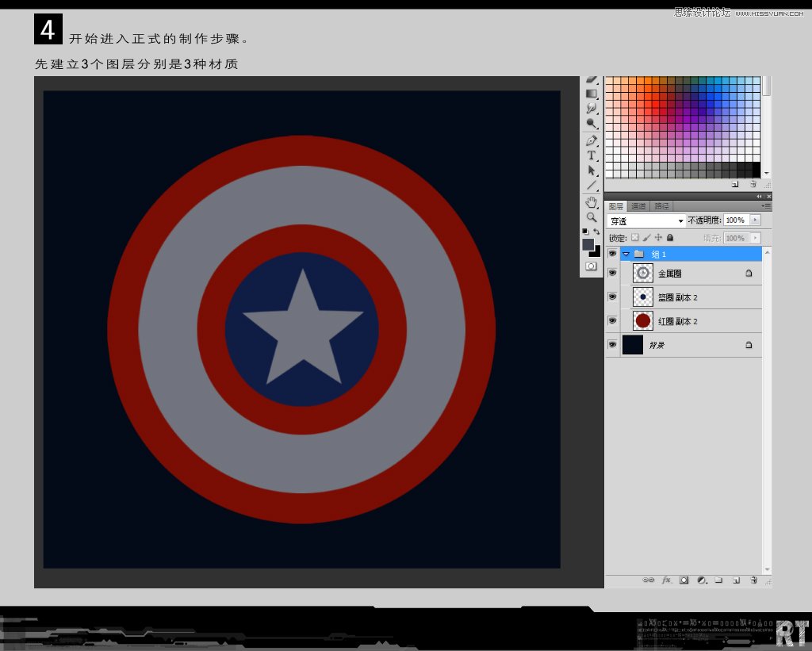The height and width of the screenshot is (651, 812).
Task: Select the 金属圈 layer name
Action: [x=669, y=274]
